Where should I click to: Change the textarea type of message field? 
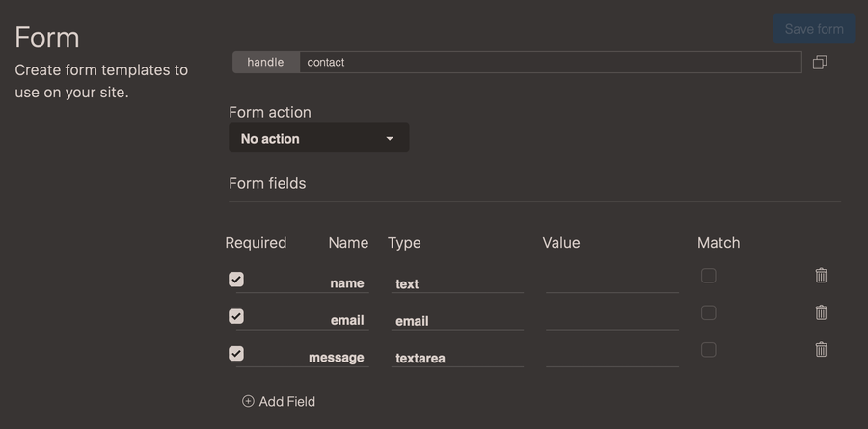pos(456,358)
